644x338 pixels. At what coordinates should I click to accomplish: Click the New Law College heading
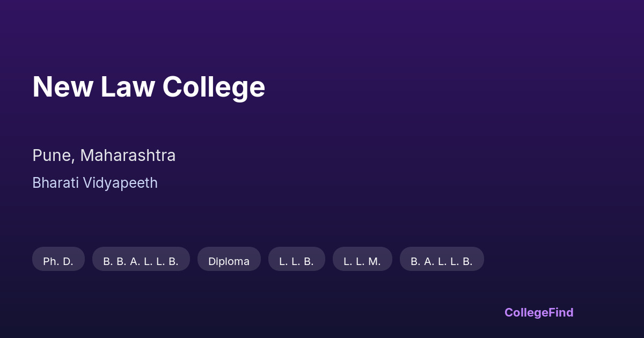(149, 86)
